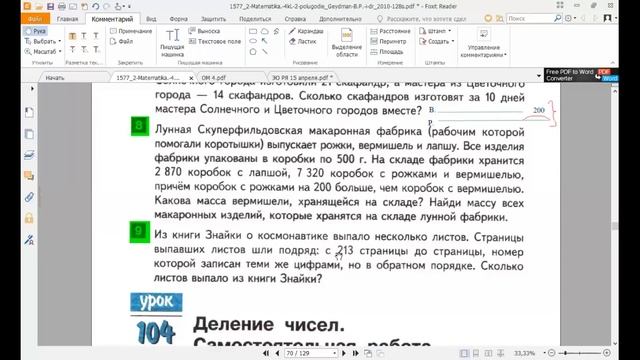The width and height of the screenshot is (640, 360).
Task: Select the highlight text markup tool
Action: 72,36
